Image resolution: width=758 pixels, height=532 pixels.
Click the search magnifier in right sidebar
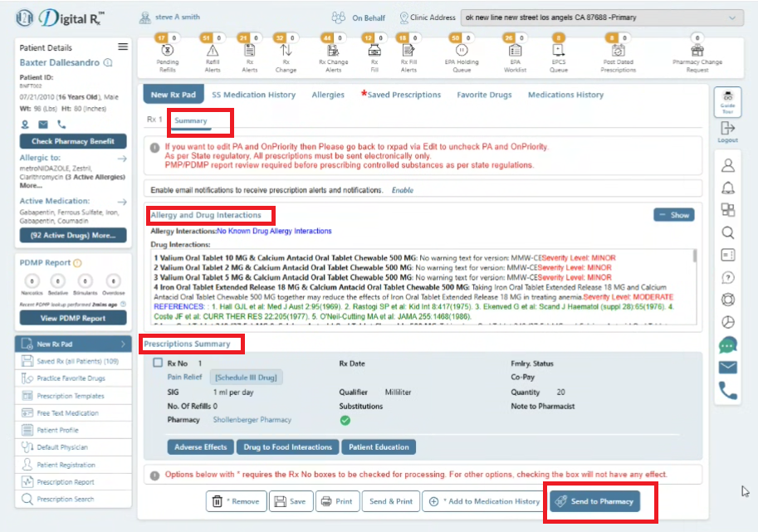(727, 233)
